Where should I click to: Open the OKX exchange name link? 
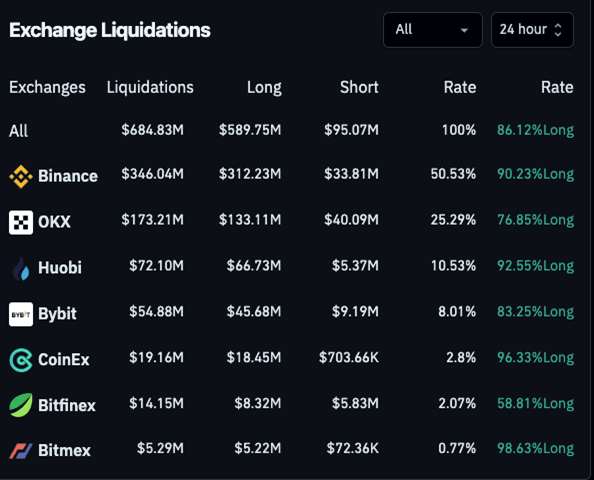[54, 222]
